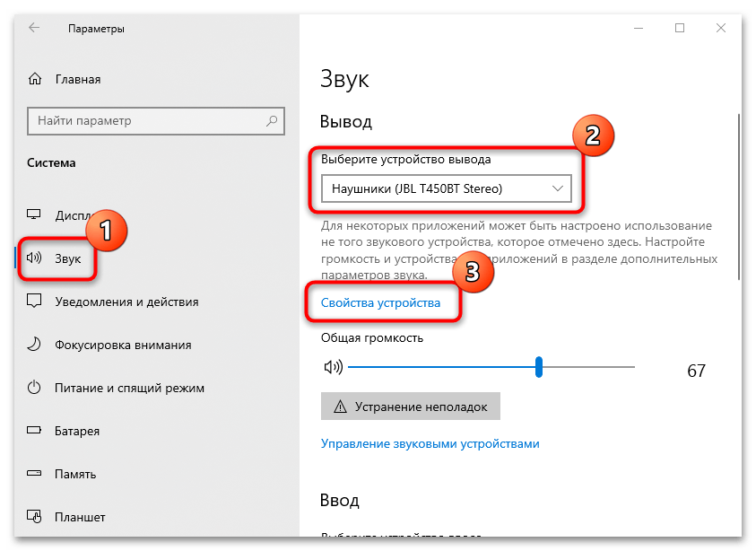Viewport: 756px width, 551px height.
Task: Click the search magnifier in Найти параметр
Action: 271,120
